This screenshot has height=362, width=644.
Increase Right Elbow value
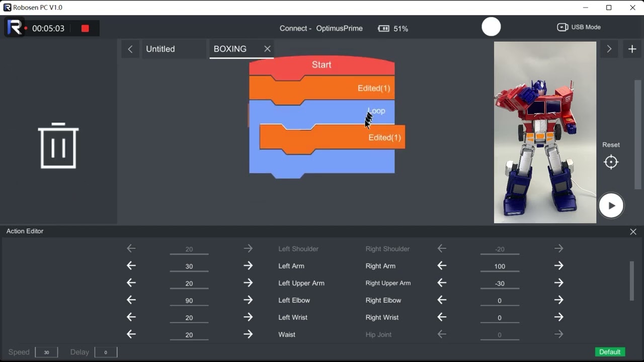point(558,300)
